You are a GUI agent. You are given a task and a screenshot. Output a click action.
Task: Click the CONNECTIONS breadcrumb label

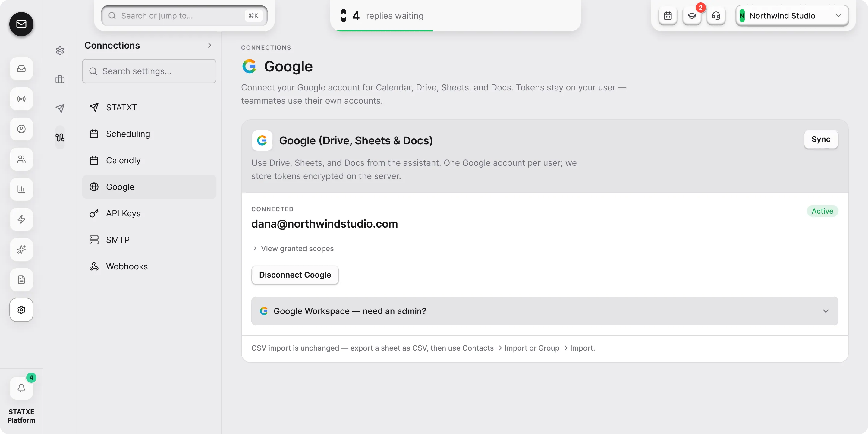point(266,48)
